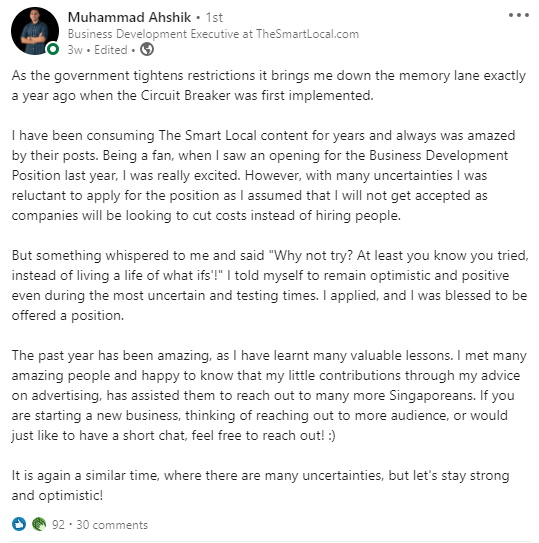Click the Business Development Executive headline
539x543 pixels.
pyautogui.click(x=213, y=34)
